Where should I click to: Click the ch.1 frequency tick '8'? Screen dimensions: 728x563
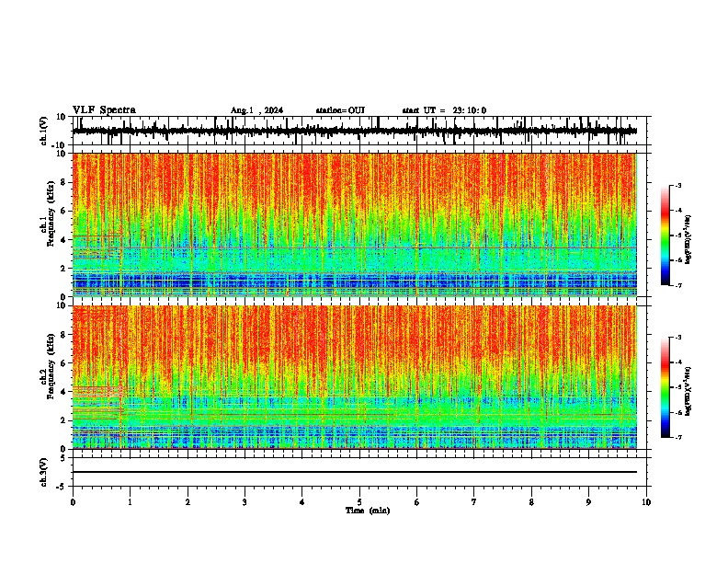click(x=64, y=182)
